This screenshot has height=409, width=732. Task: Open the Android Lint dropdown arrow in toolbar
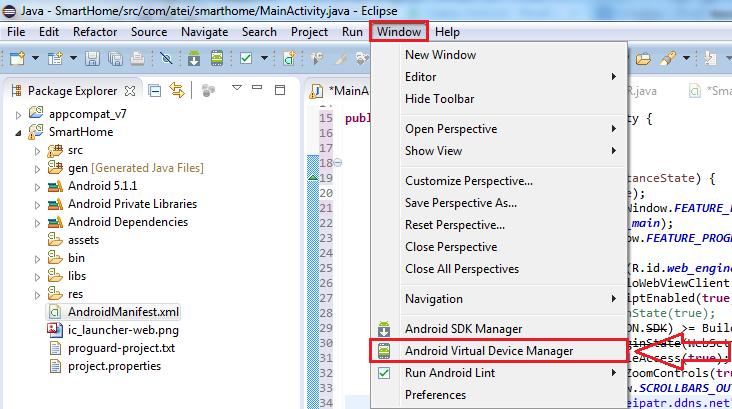point(264,58)
